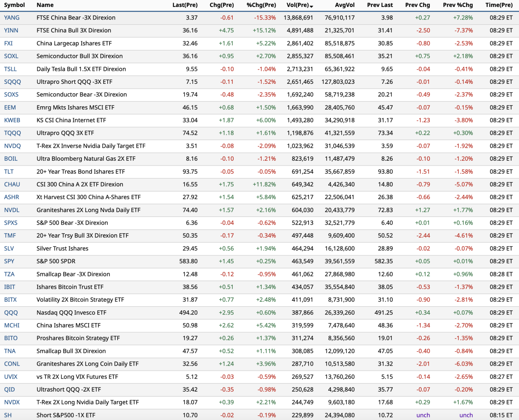519x420 pixels.
Task: Open the TQQQ quote link
Action: (12, 133)
